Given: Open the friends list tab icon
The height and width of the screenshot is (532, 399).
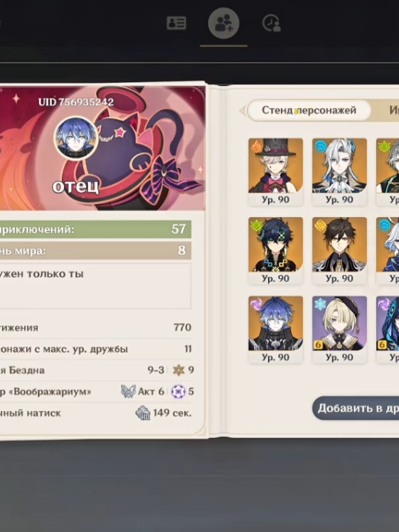Looking at the screenshot, I should coord(176,23).
